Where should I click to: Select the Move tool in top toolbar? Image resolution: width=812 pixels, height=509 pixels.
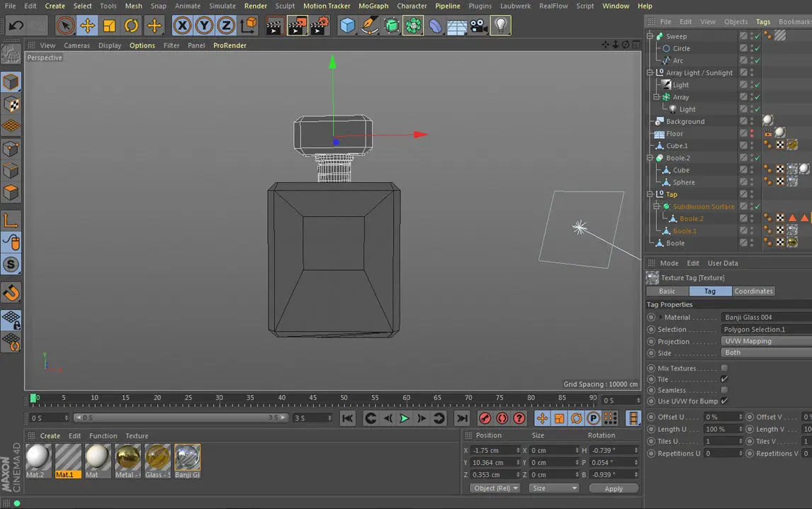[x=87, y=26]
